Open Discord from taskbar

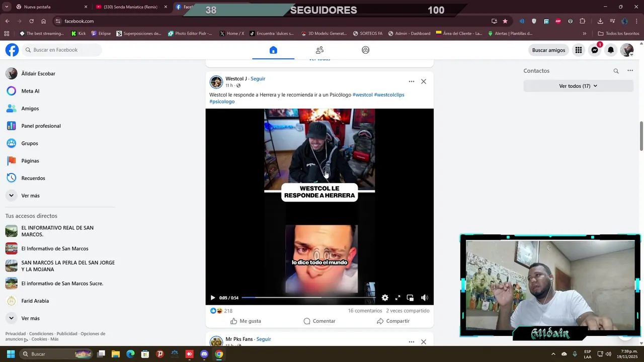(204, 354)
